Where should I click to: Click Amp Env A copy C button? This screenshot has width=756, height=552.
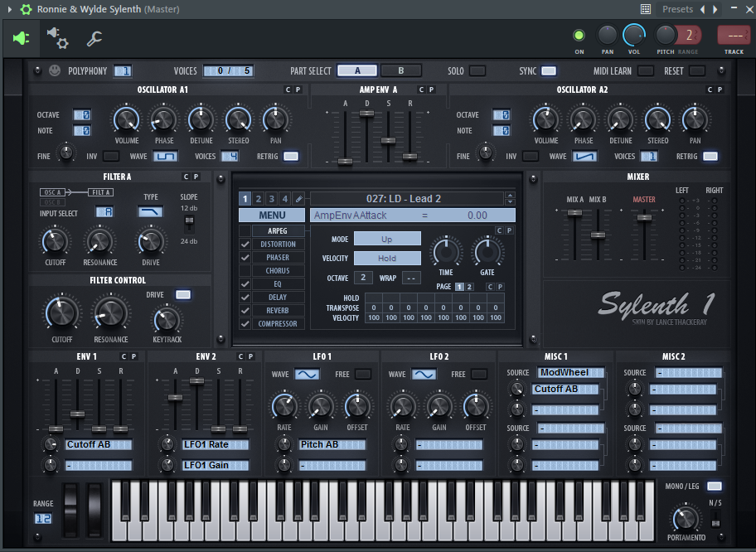[x=421, y=90]
